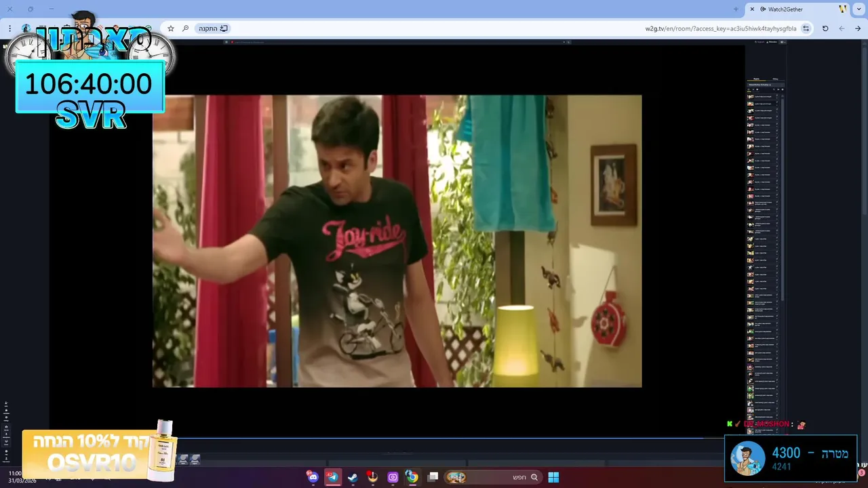Click the install app chip in the address bar
Screen dimensions: 868x488
coord(213,28)
